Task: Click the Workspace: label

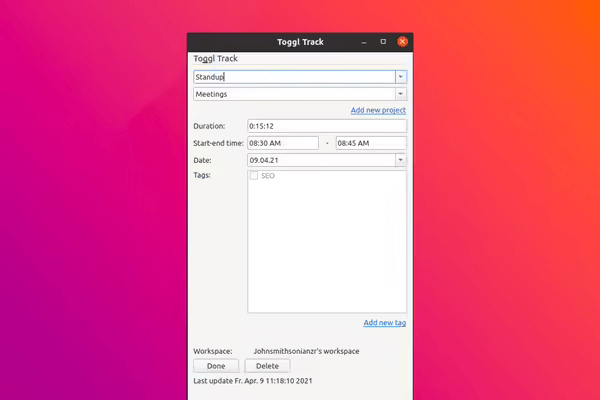Action: pos(213,351)
